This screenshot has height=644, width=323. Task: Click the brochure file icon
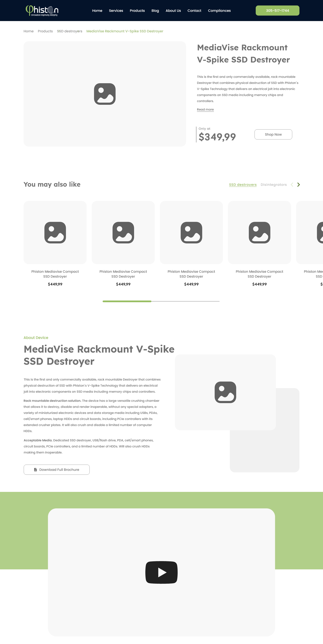(x=35, y=470)
